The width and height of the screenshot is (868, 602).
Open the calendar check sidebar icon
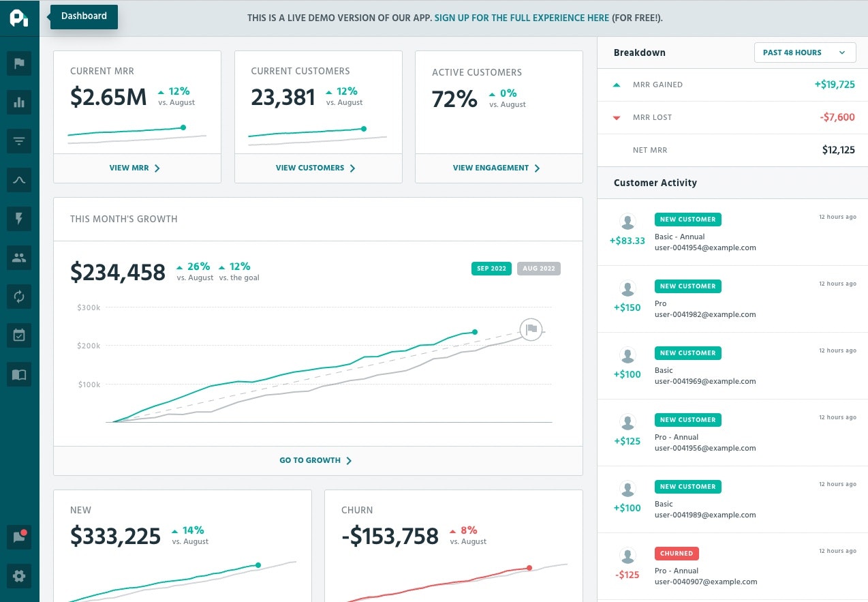pyautogui.click(x=19, y=335)
